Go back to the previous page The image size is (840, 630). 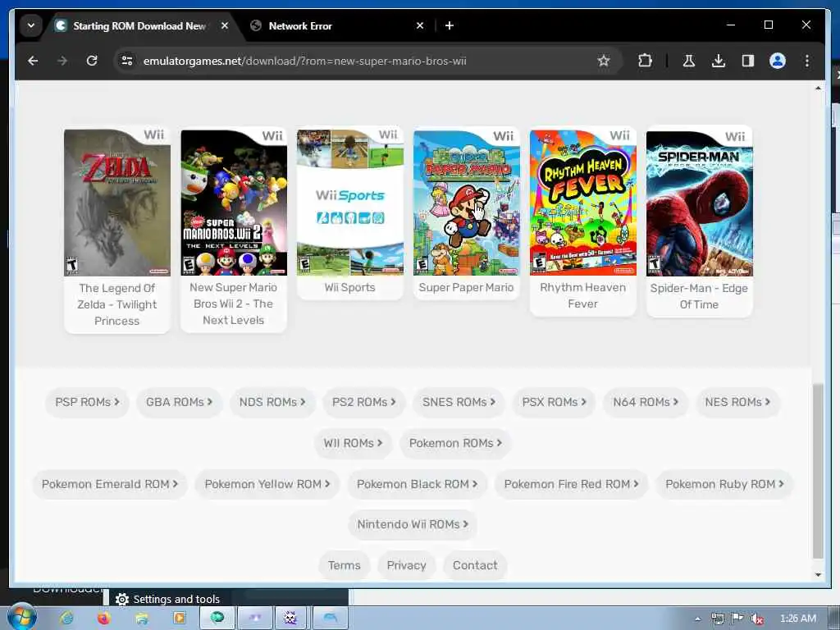click(33, 61)
